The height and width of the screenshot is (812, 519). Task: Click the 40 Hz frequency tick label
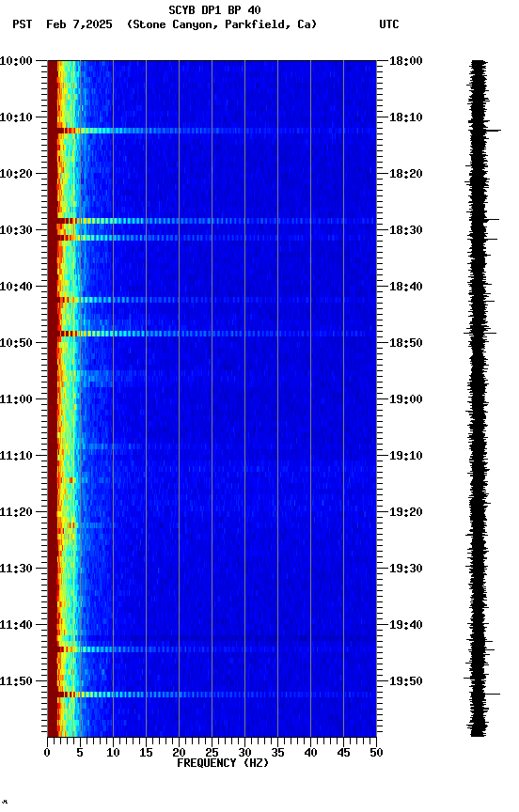[x=310, y=753]
